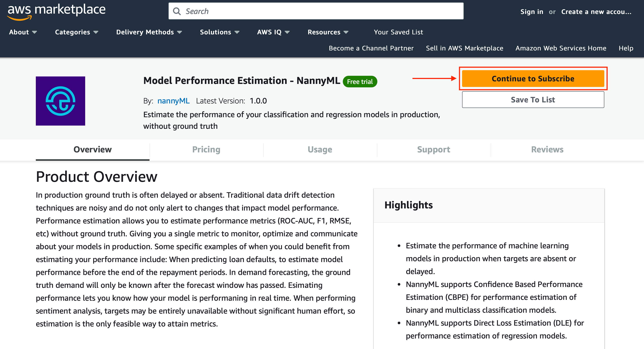Open the Delivery Methods dropdown
The width and height of the screenshot is (644, 349).
[149, 32]
